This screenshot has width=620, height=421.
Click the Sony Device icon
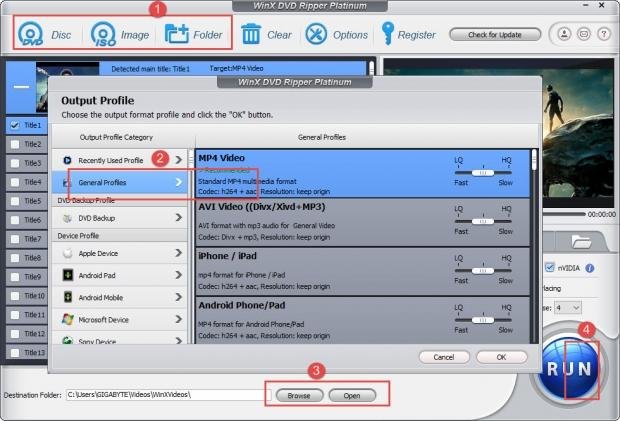tap(68, 340)
